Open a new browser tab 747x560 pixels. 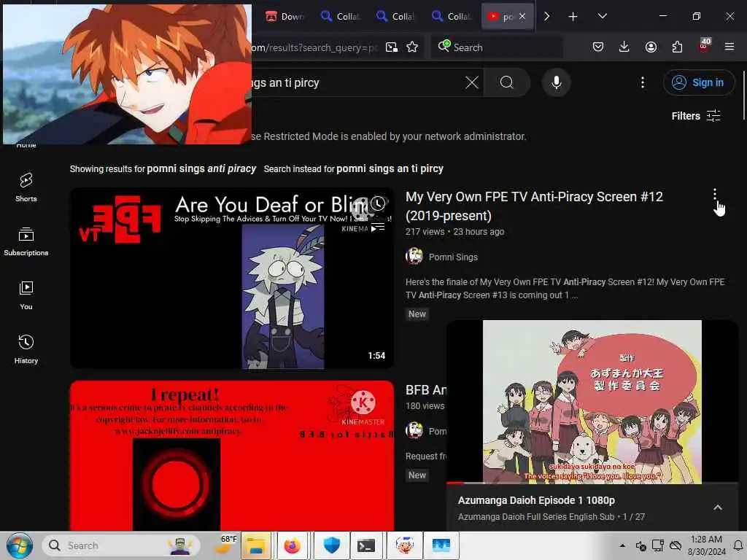click(573, 17)
